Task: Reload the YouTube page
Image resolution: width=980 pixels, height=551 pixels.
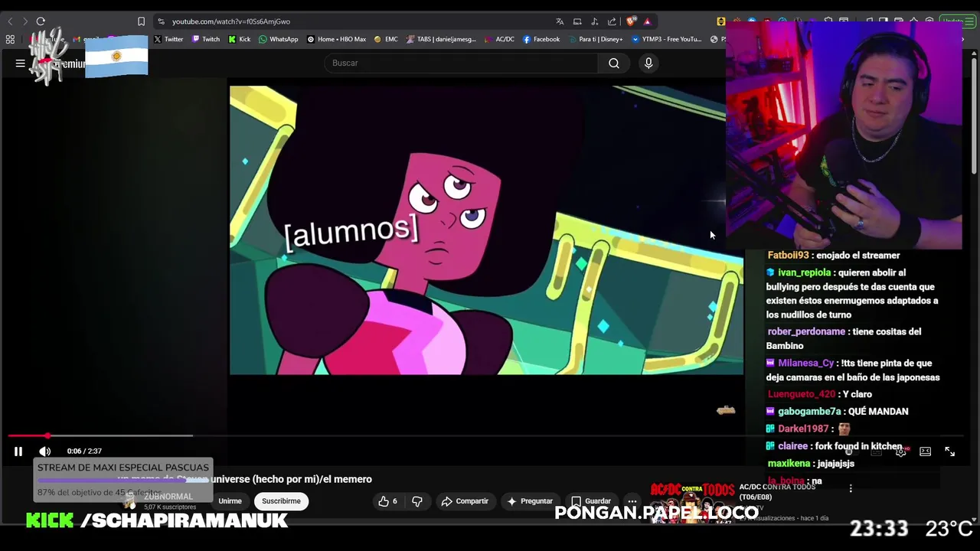Action: pyautogui.click(x=41, y=21)
